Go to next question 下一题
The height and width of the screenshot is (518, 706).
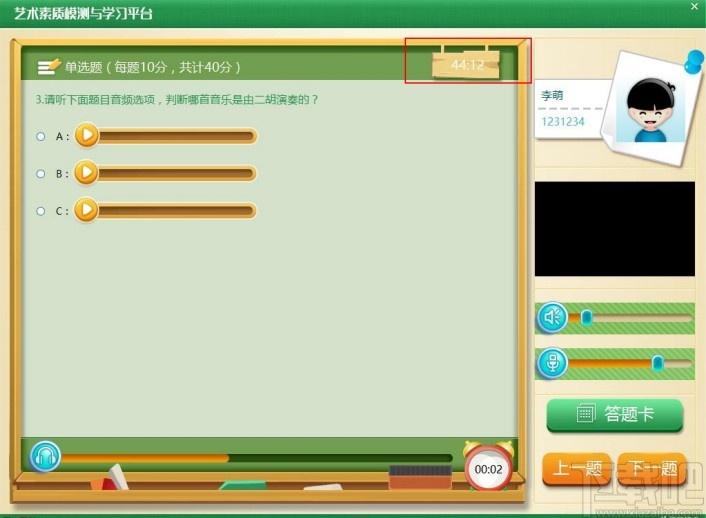pyautogui.click(x=652, y=468)
